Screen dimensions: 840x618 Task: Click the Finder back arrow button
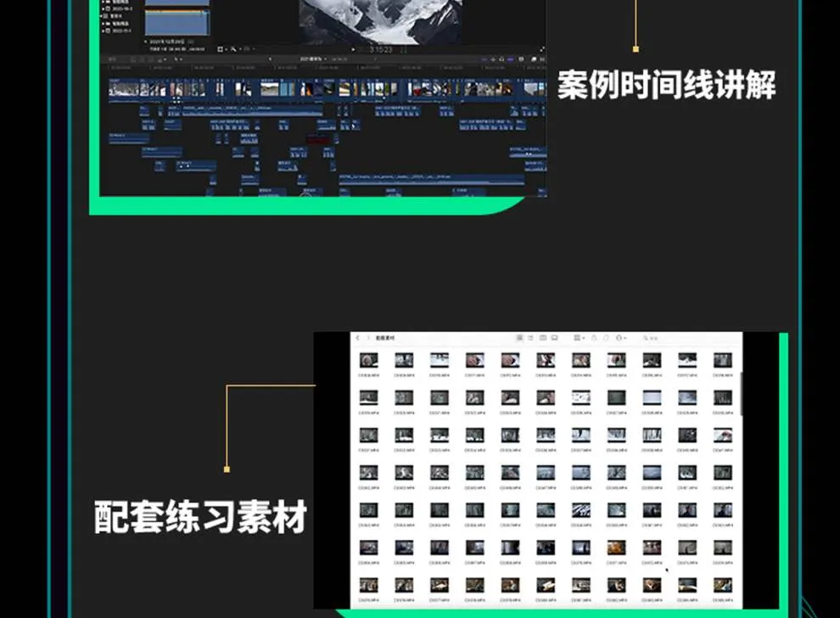(358, 338)
